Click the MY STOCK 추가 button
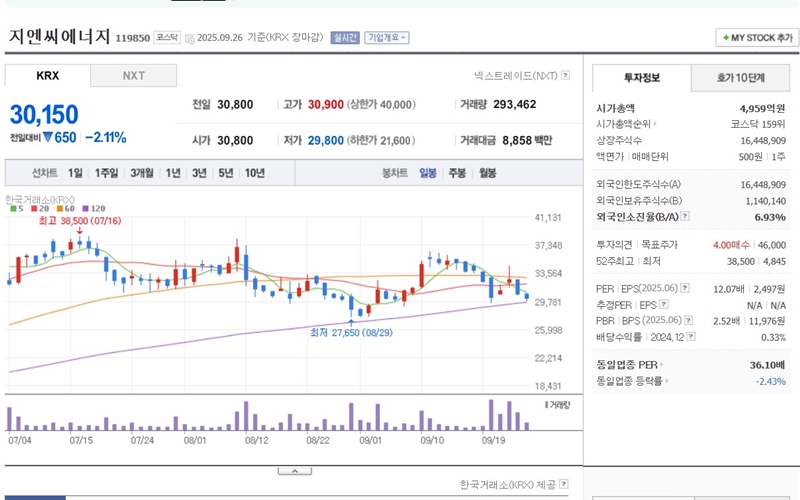The image size is (800, 500). 757,38
